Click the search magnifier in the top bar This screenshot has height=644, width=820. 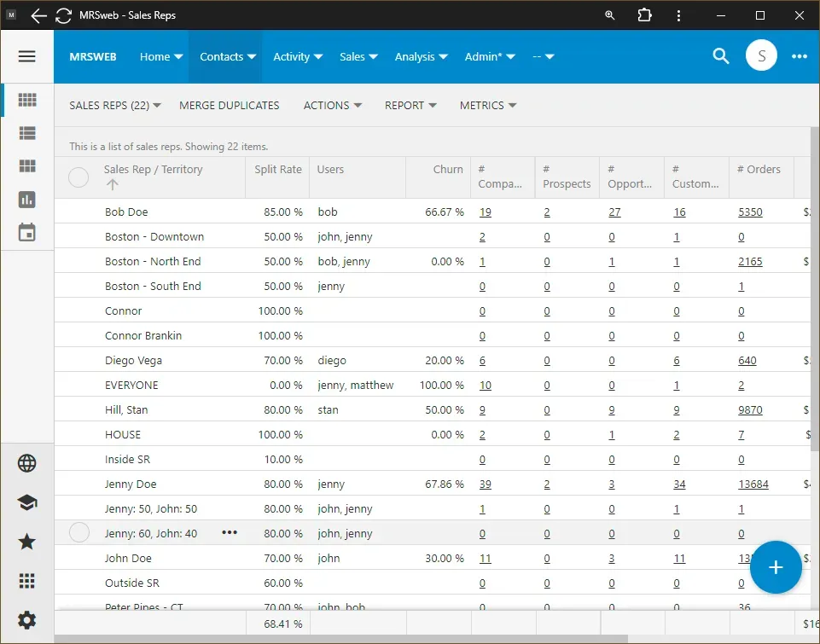pos(721,56)
